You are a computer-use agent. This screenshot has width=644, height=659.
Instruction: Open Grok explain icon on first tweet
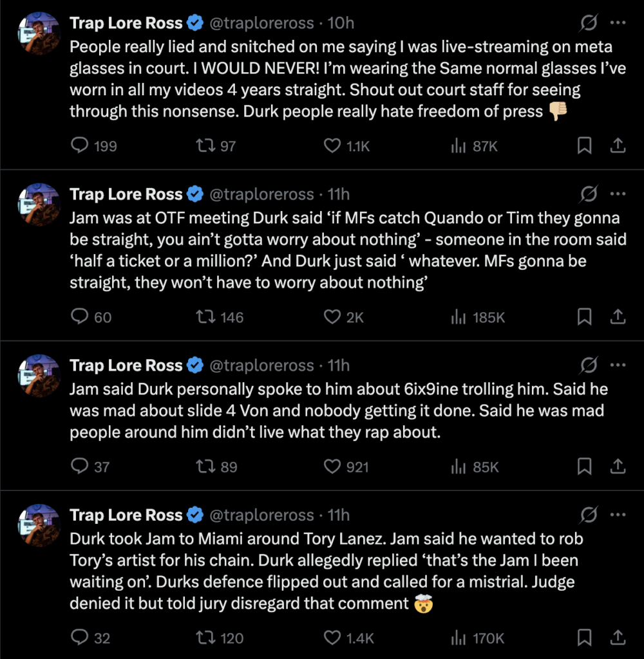(589, 23)
